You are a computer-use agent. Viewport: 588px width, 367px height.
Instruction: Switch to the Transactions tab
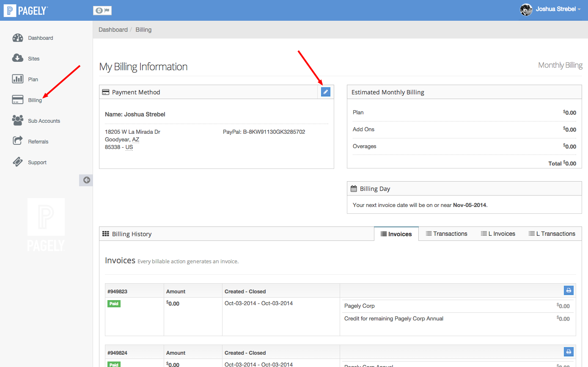pyautogui.click(x=446, y=234)
